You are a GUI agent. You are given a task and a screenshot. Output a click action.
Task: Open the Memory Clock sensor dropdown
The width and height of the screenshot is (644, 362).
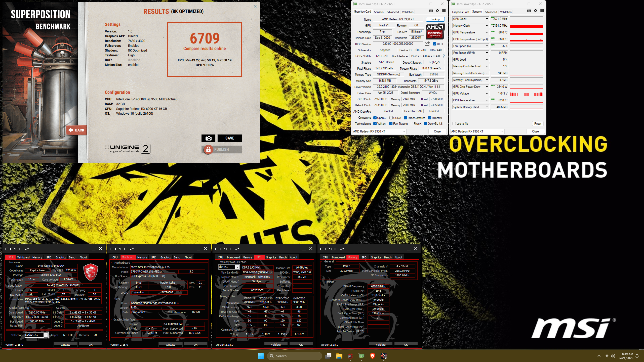click(487, 26)
